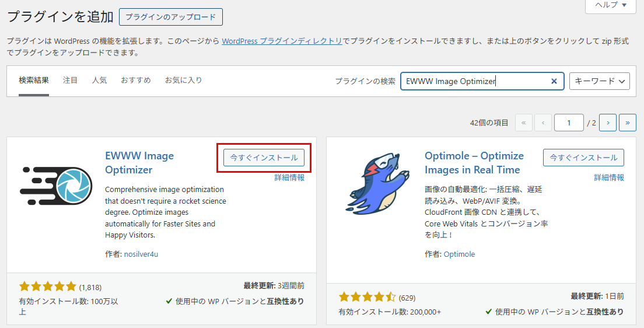Switch to the 検索結果 tab
Screen dimensions: 644x328
click(34, 81)
